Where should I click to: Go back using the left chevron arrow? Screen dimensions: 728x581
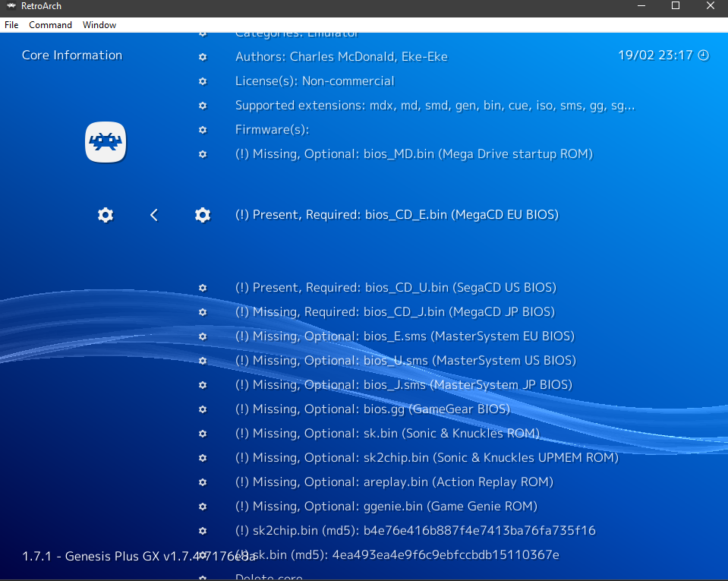pyautogui.click(x=154, y=215)
